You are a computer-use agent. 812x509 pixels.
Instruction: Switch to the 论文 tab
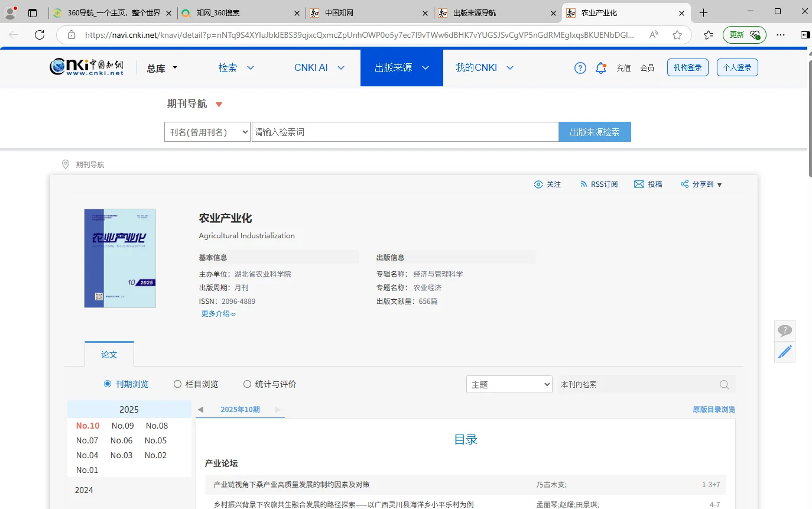point(109,354)
